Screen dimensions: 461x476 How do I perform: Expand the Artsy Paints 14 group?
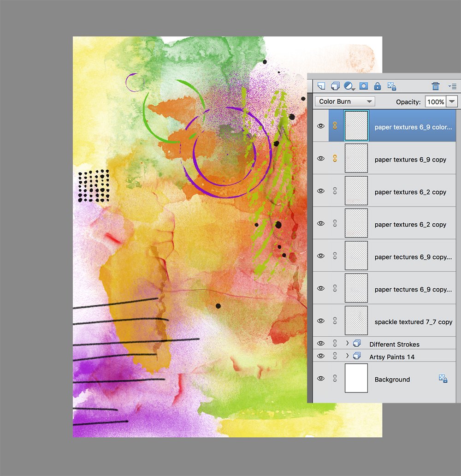(347, 356)
